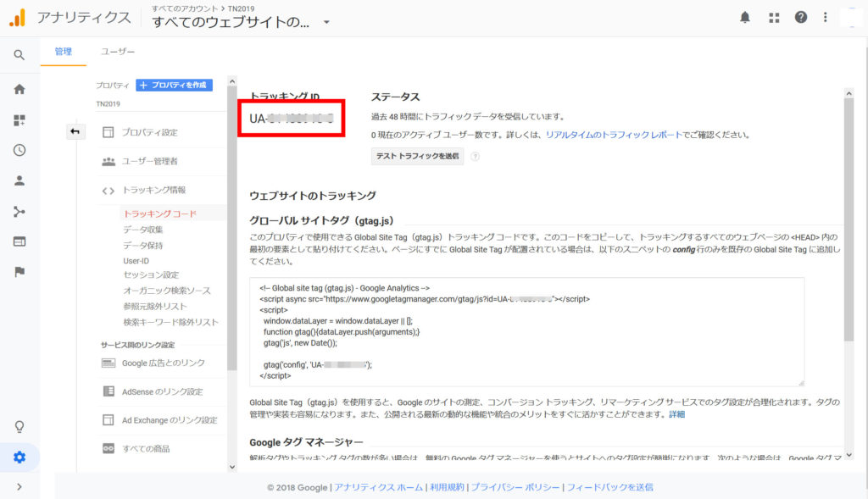Click the すべての商品 icon
868x499 pixels.
pyautogui.click(x=108, y=449)
